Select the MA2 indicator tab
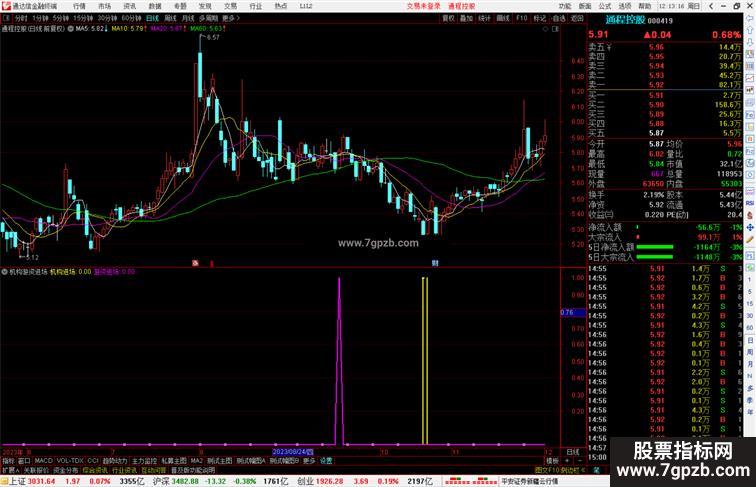This screenshot has width=756, height=487. (196, 461)
